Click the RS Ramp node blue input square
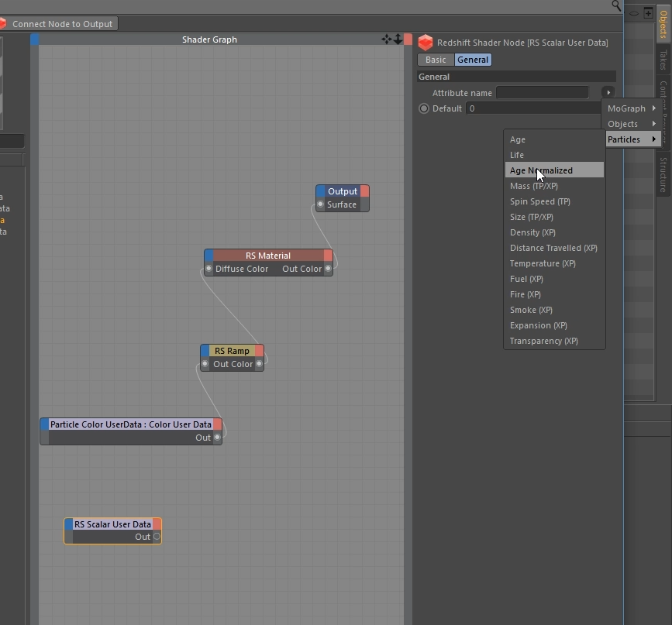 tap(205, 350)
